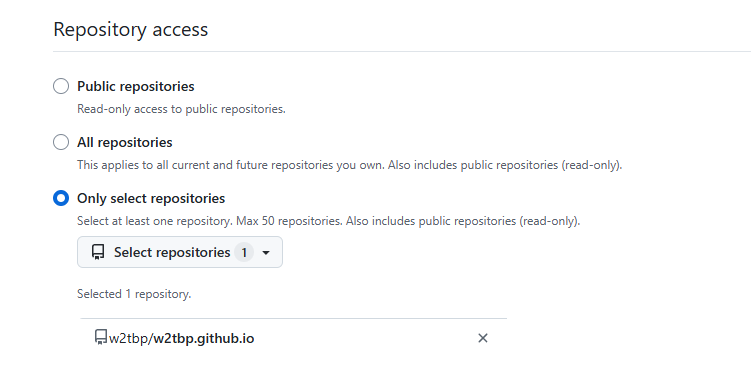Click the count badge showing 1
This screenshot has height=375, width=751.
point(244,252)
